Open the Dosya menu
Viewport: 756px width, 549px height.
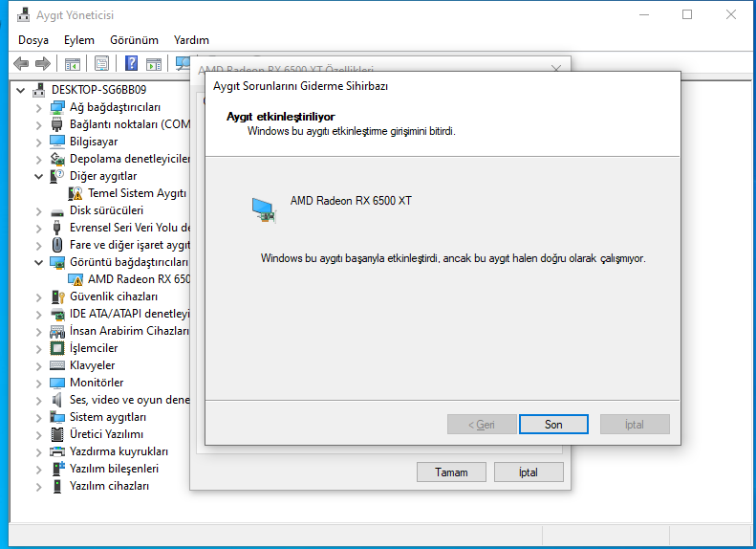pyautogui.click(x=33, y=40)
